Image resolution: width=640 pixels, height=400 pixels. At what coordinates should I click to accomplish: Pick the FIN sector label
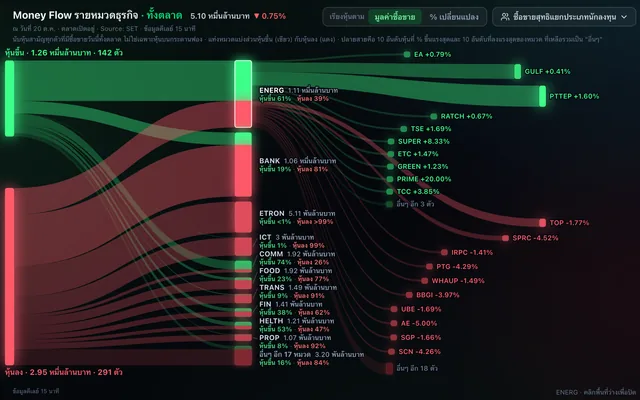[265, 304]
